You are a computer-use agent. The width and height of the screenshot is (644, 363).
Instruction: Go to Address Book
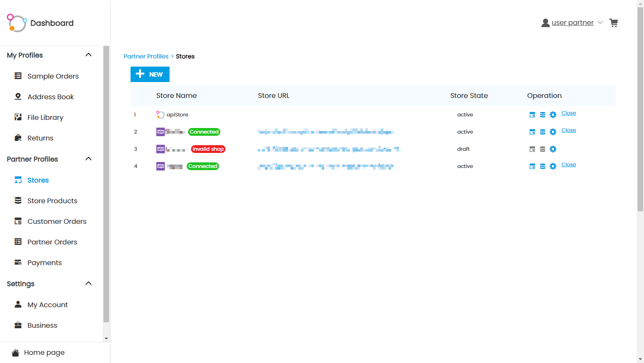(x=52, y=97)
